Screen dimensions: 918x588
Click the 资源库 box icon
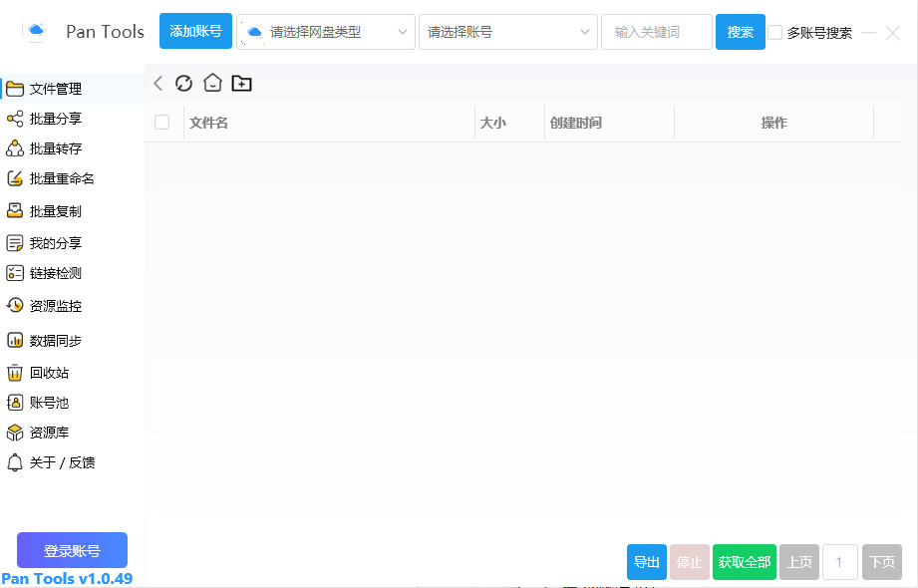click(x=15, y=433)
